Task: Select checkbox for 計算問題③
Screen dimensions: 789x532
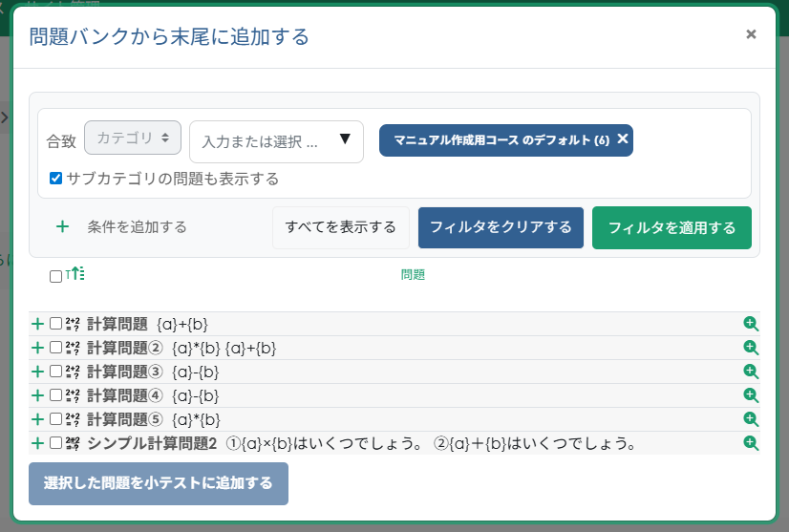Action: tap(55, 372)
